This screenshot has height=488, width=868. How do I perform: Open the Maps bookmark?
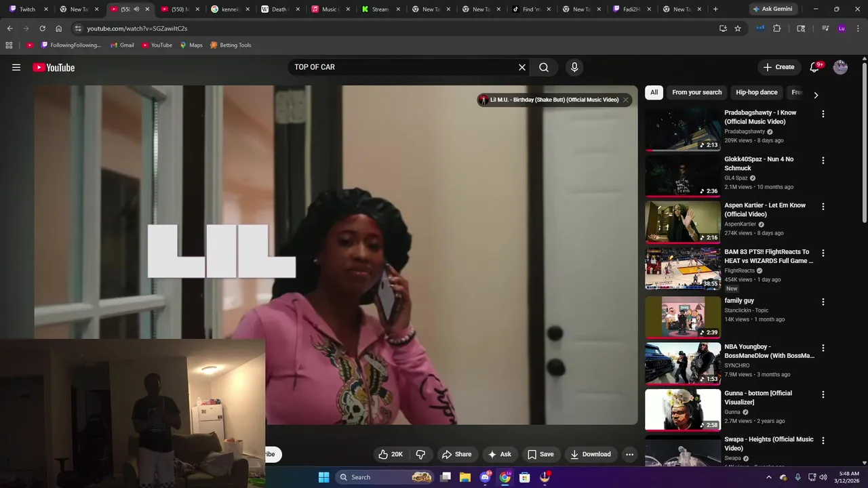click(x=191, y=45)
